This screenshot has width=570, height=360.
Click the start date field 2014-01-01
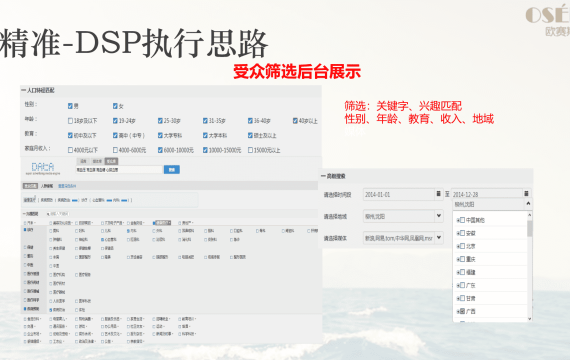pyautogui.click(x=399, y=195)
